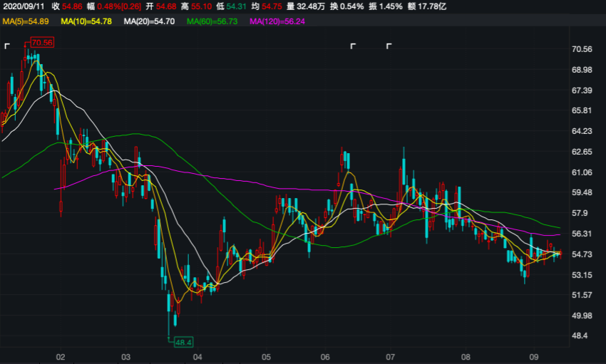Image resolution: width=606 pixels, height=364 pixels.
Task: Click the 09 month label on the time axis
Action: (534, 357)
